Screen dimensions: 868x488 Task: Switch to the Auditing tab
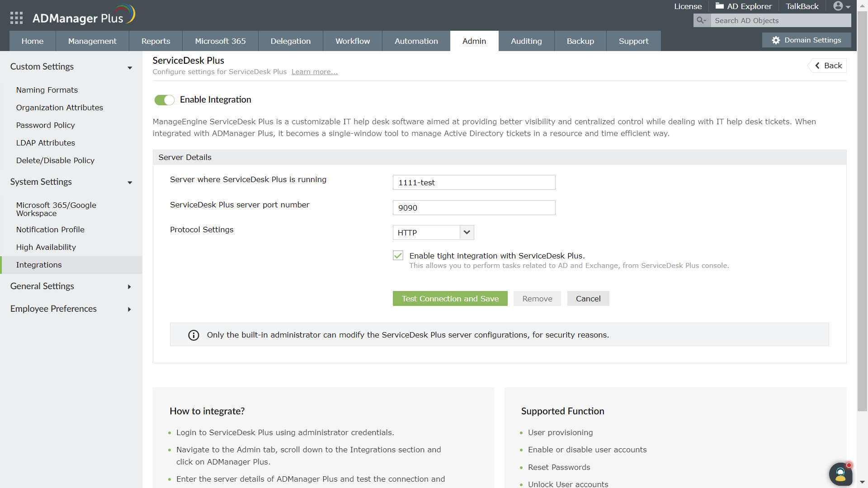[x=526, y=41]
